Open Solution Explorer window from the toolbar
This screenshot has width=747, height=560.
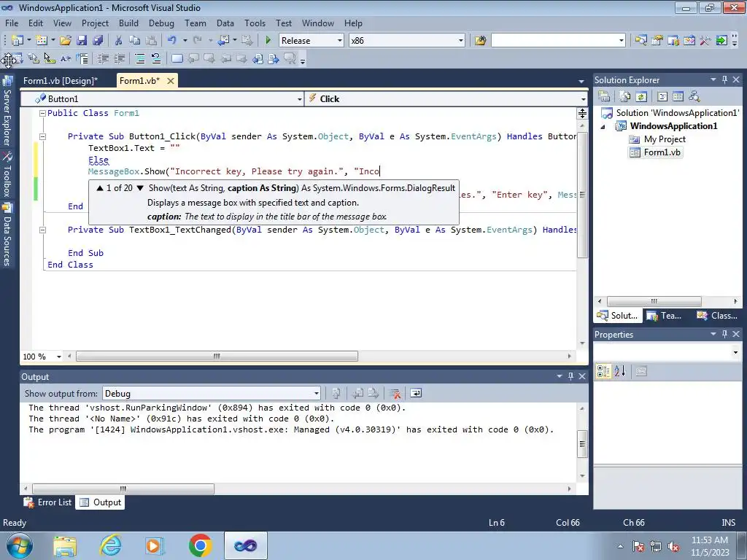pyautogui.click(x=640, y=41)
